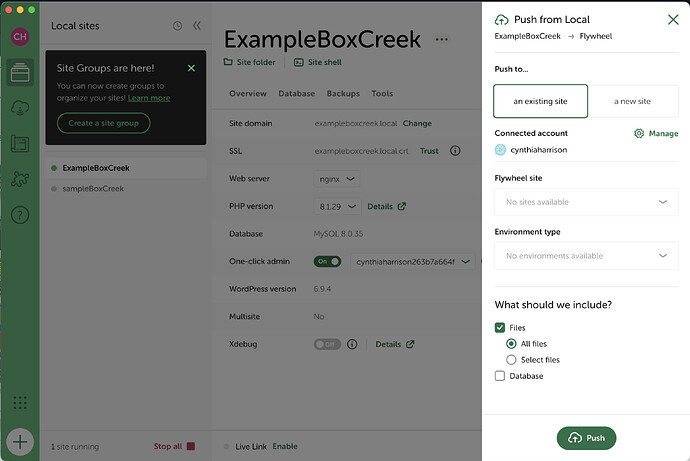Click Change next to Site domain
This screenshot has width=690, height=461.
pos(417,124)
